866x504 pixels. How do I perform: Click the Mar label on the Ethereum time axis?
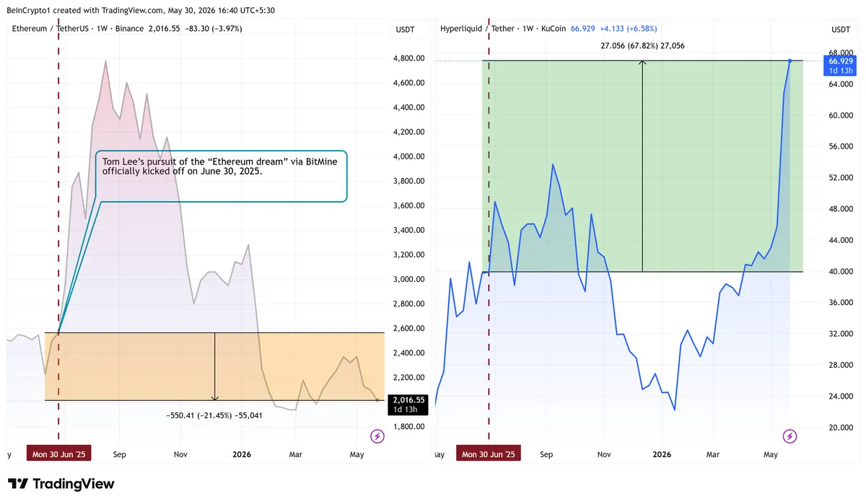(x=296, y=455)
